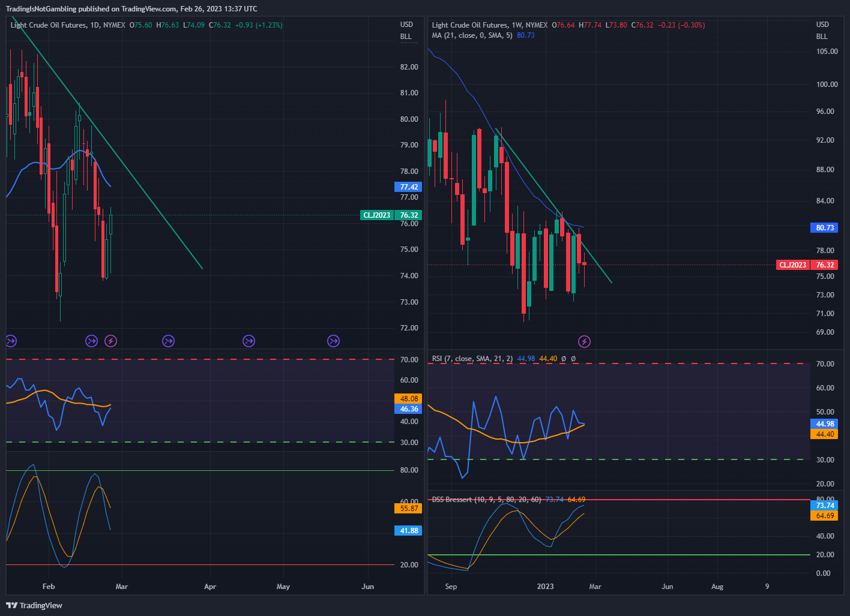Click the lightning event marker on the weekly chart
The image size is (850, 616).
click(x=584, y=342)
